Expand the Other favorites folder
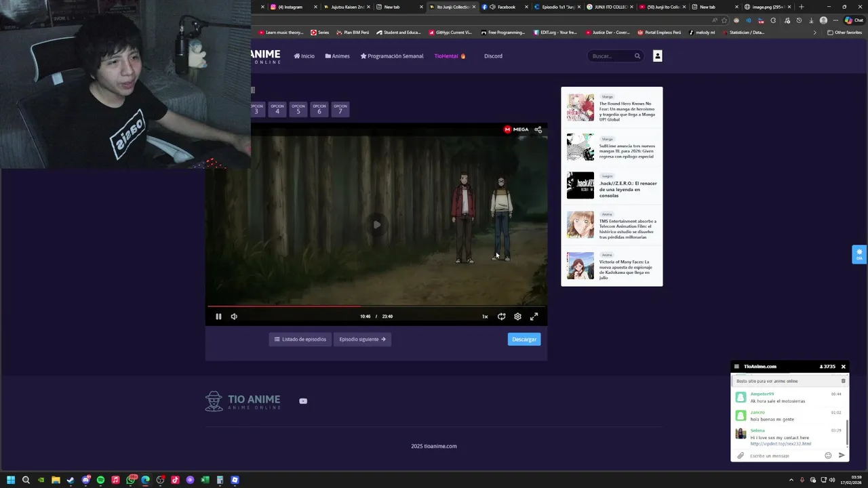 (844, 33)
